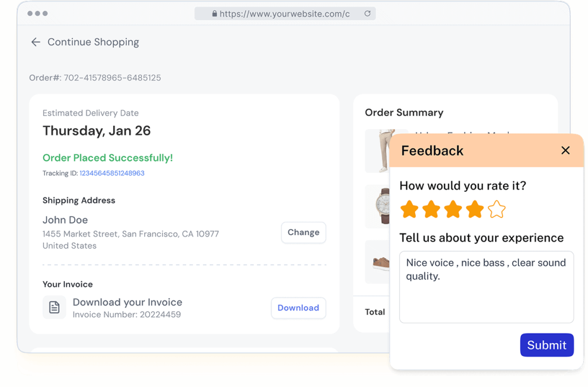Open the pants product thumbnail
Image resolution: width=588 pixels, height=387 pixels.
pos(378,151)
